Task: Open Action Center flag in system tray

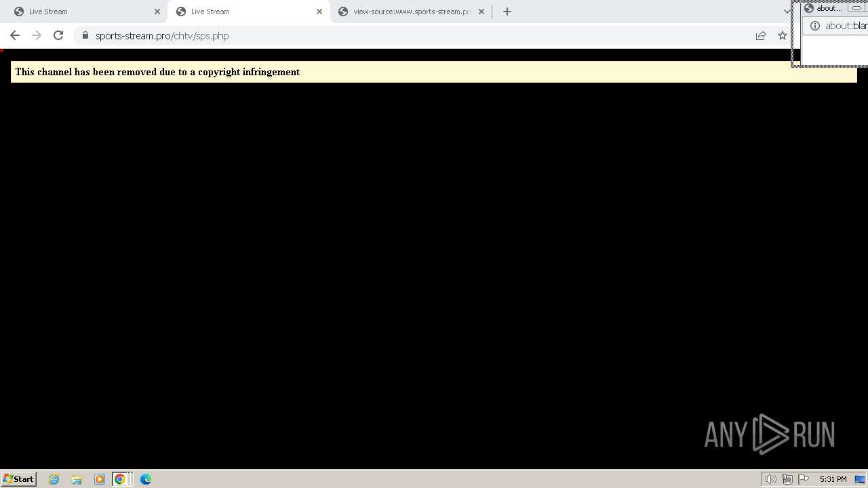Action: point(804,479)
